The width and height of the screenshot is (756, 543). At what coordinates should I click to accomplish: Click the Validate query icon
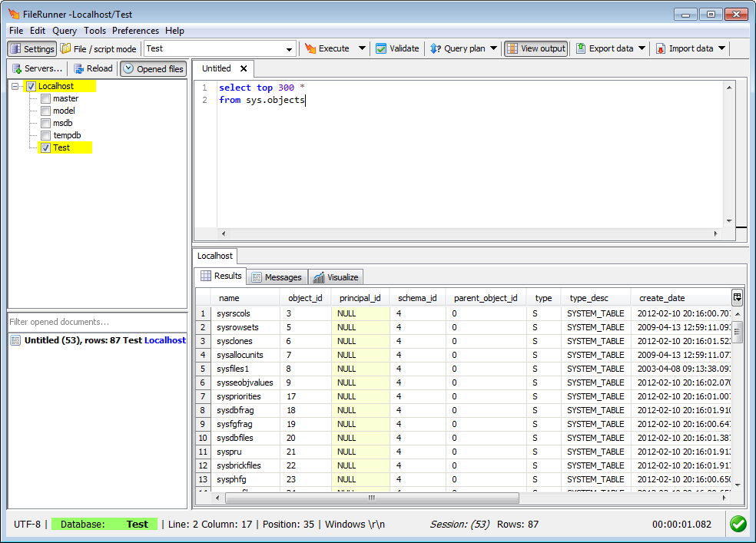point(381,48)
